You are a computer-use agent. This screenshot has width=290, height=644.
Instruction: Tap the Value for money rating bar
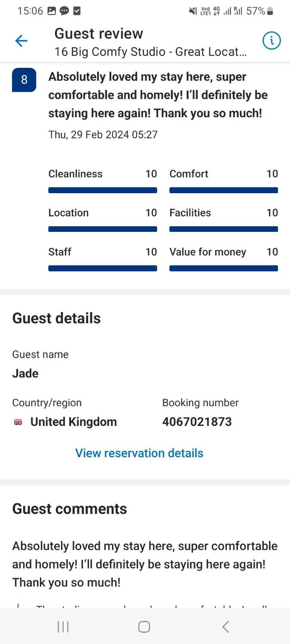224,268
